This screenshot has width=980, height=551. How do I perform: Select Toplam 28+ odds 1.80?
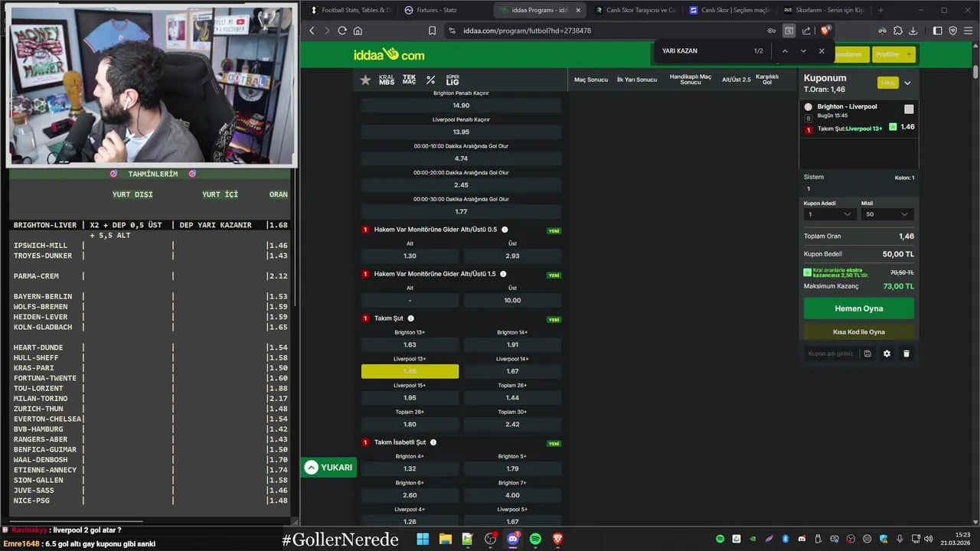pos(410,424)
